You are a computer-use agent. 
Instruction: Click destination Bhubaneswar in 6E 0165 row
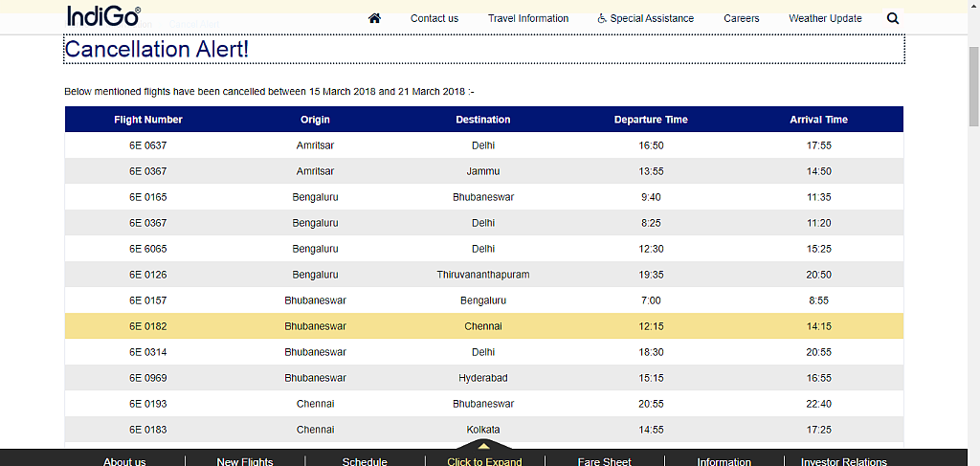[x=483, y=197]
